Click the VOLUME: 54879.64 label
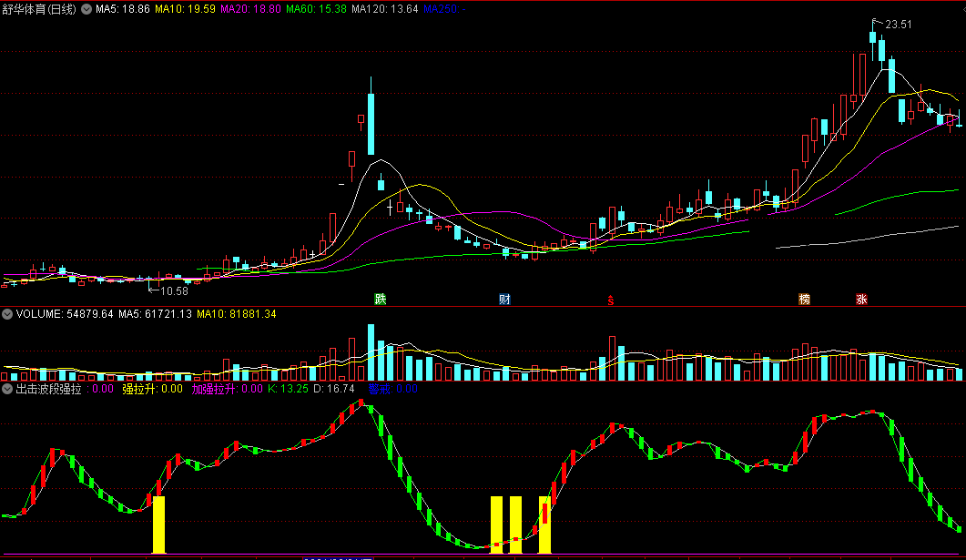This screenshot has height=560, width=966. click(65, 314)
